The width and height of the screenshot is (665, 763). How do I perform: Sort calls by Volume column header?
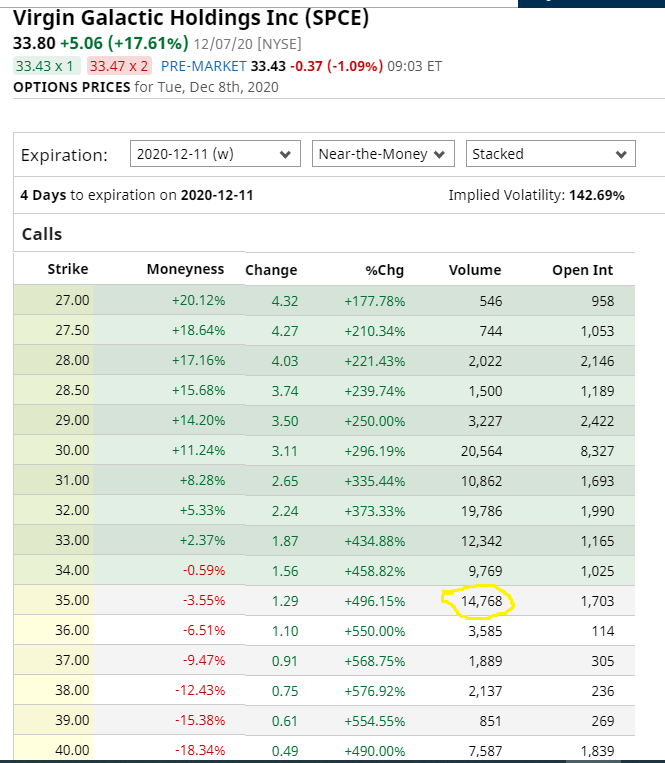click(475, 270)
